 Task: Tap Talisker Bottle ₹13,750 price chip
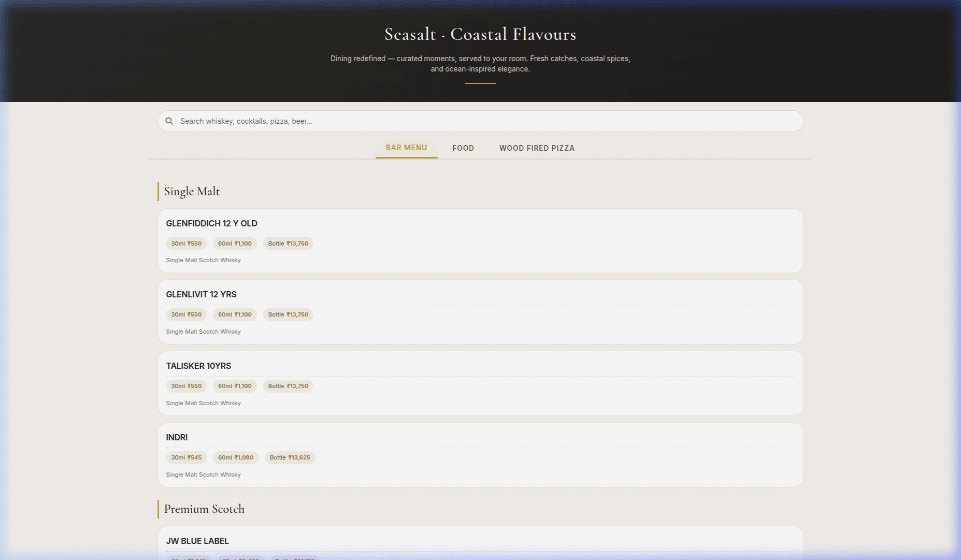pos(288,386)
